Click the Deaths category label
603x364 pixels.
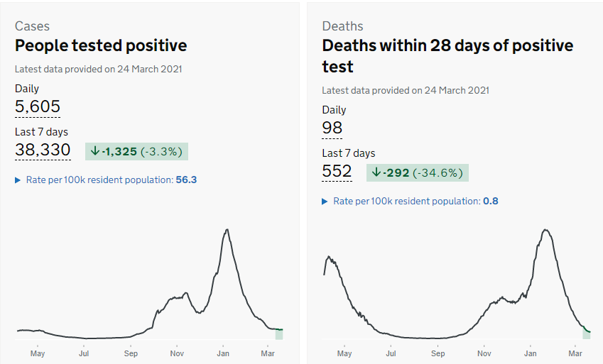pyautogui.click(x=342, y=26)
